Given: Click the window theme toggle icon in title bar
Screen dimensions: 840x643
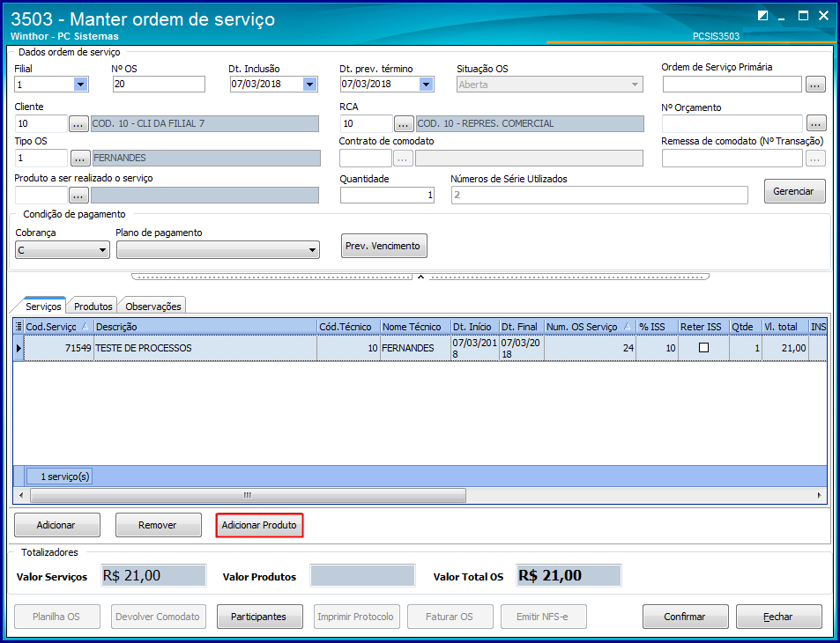Looking at the screenshot, I should point(762,16).
